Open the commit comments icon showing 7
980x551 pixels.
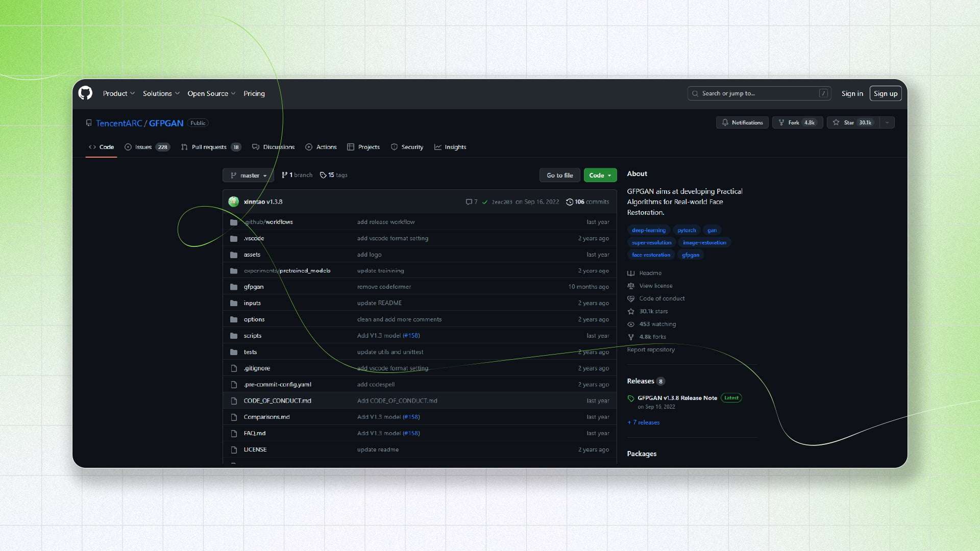coord(472,202)
